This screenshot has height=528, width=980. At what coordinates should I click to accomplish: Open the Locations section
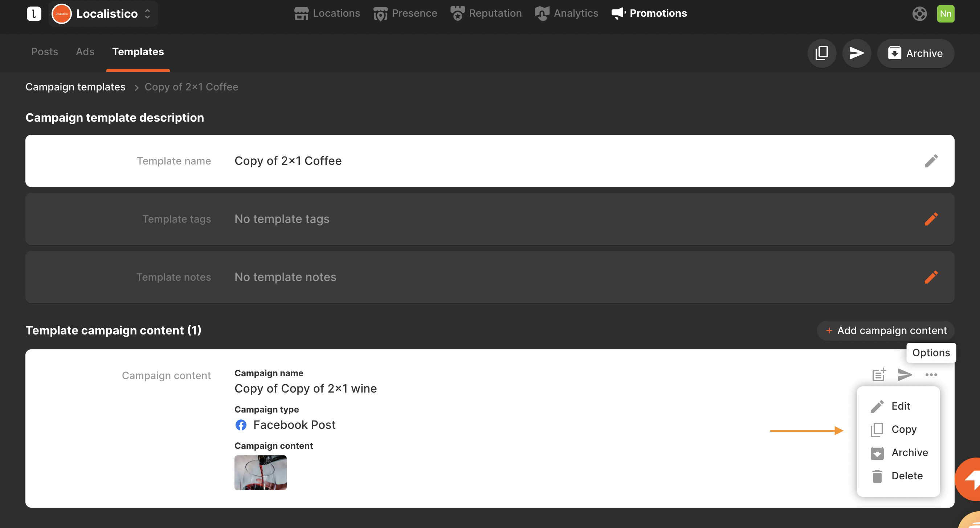[x=327, y=13]
